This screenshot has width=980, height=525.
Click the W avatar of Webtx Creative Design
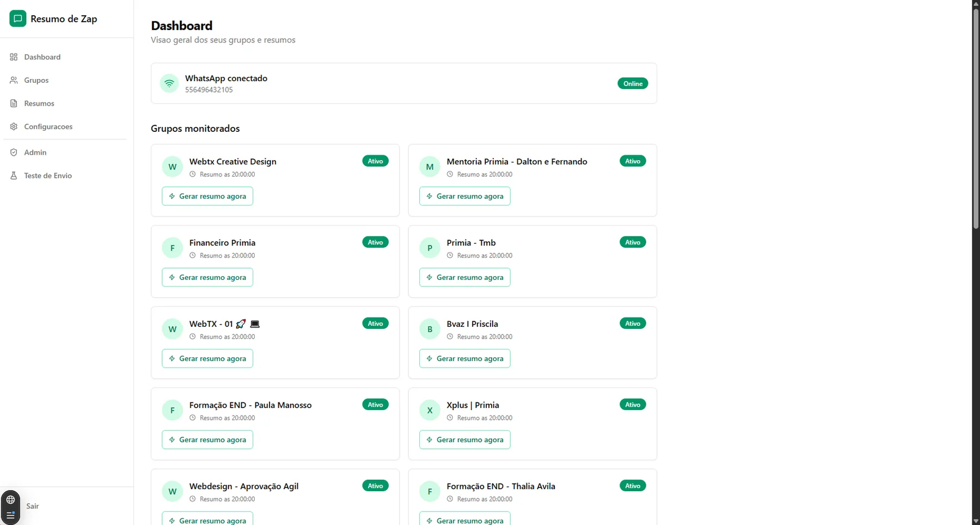[173, 167]
